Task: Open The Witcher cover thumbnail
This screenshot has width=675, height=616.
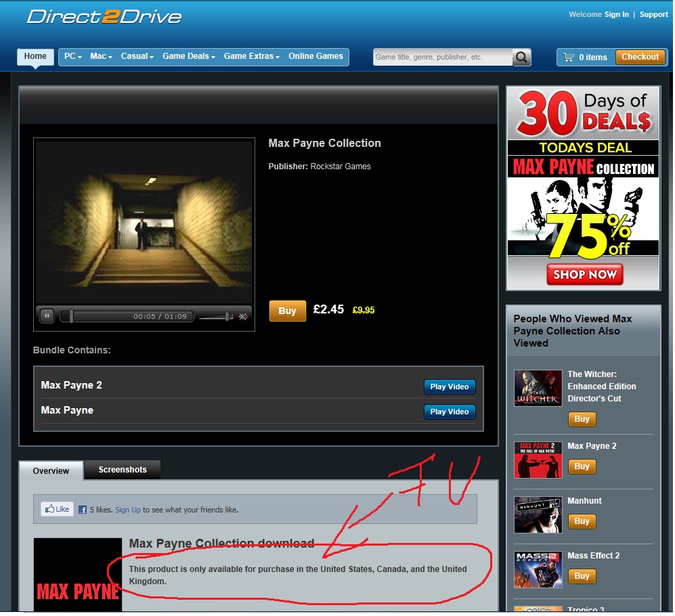Action: 538,388
